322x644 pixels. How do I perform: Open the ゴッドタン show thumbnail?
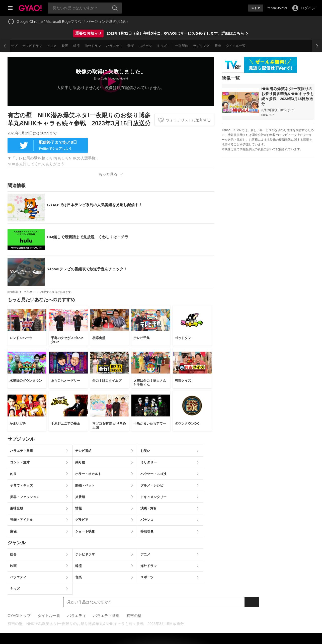click(192, 320)
